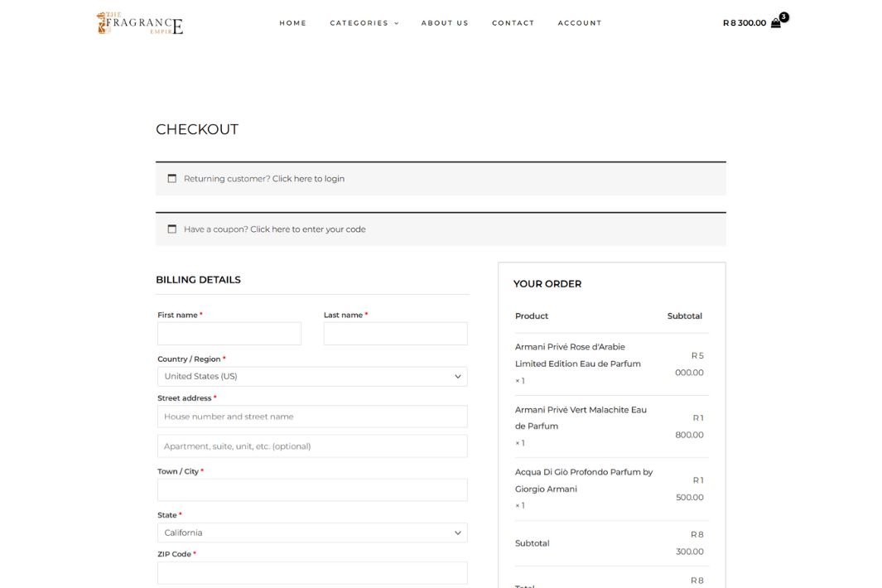The image size is (882, 588).
Task: Click the R 8 300.00 cart total
Action: pos(745,23)
